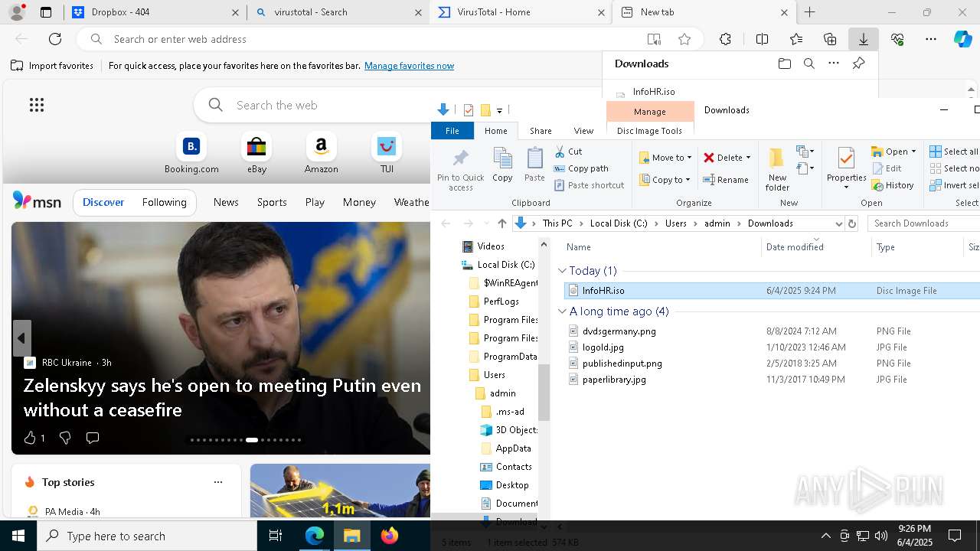
Task: Select paperlibrary.jpg file
Action: [614, 380]
